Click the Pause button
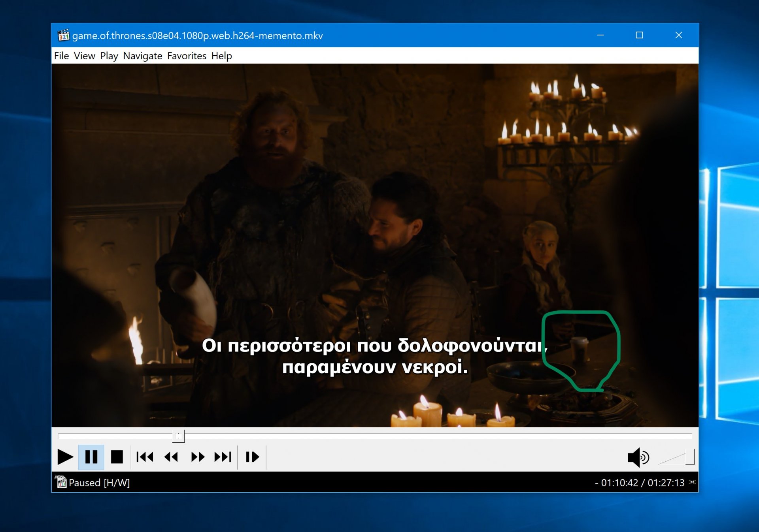 coord(91,457)
